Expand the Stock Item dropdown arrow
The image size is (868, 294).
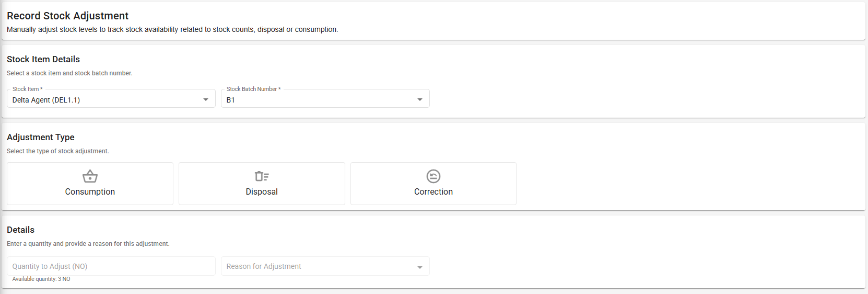pos(206,99)
